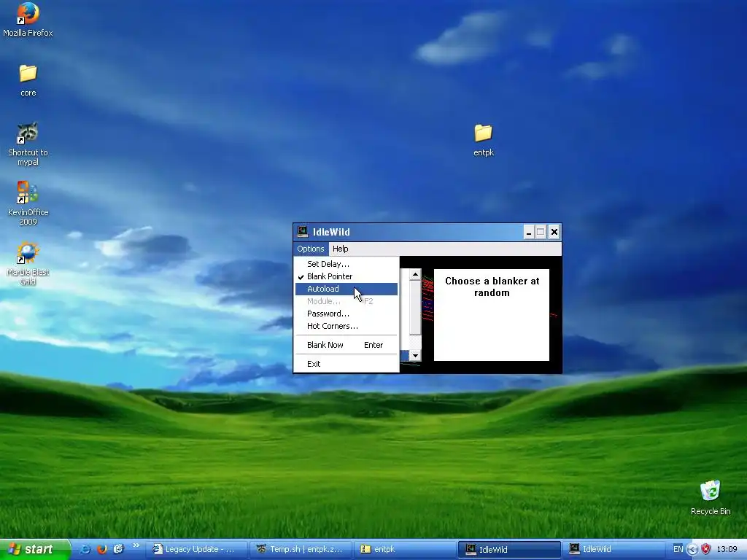Click the list scrollbar down arrow

415,355
